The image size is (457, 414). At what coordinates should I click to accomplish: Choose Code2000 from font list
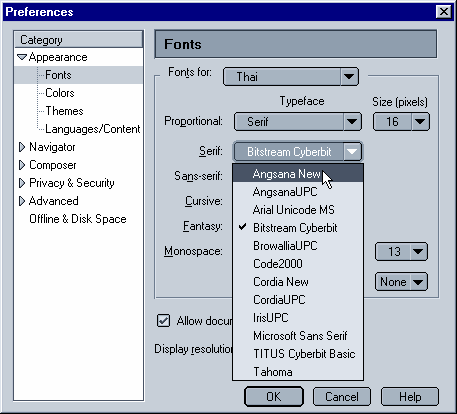click(x=298, y=264)
